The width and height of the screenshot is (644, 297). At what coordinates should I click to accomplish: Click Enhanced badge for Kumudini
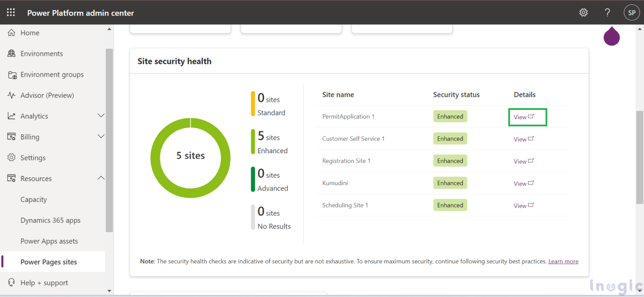(450, 183)
